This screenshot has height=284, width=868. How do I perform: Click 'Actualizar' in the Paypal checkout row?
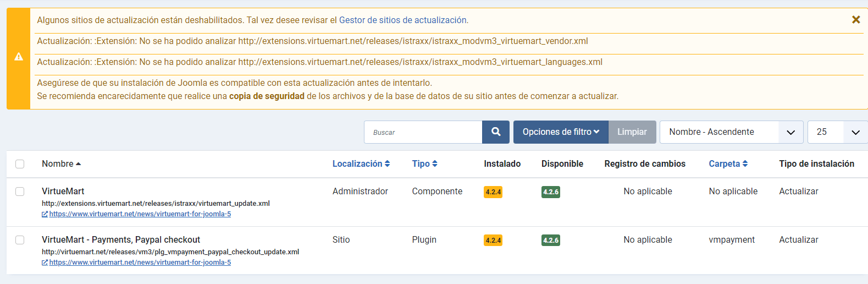pyautogui.click(x=799, y=240)
